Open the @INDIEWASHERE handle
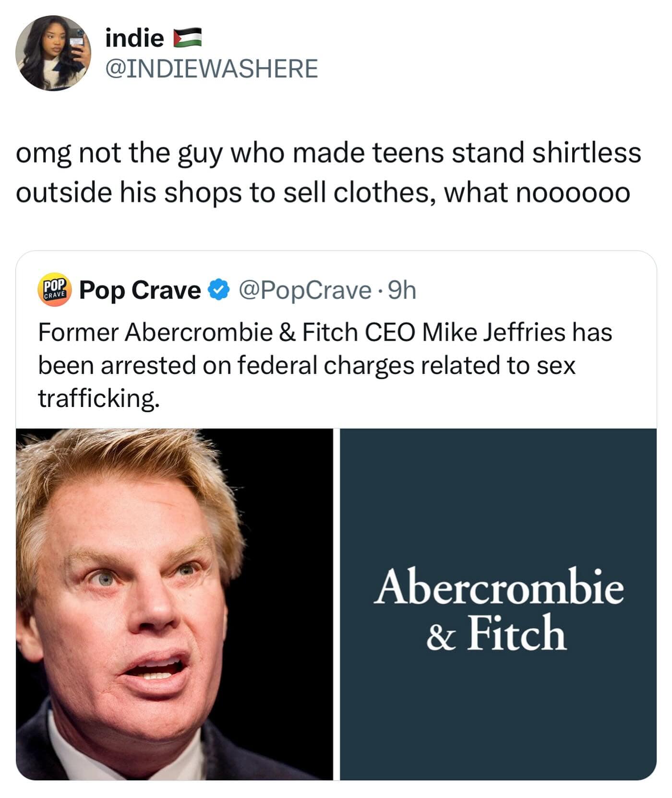 coord(211,69)
